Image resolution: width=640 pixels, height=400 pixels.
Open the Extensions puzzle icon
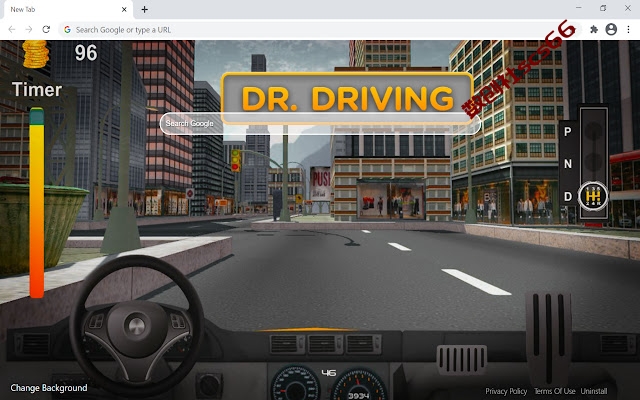(x=594, y=29)
